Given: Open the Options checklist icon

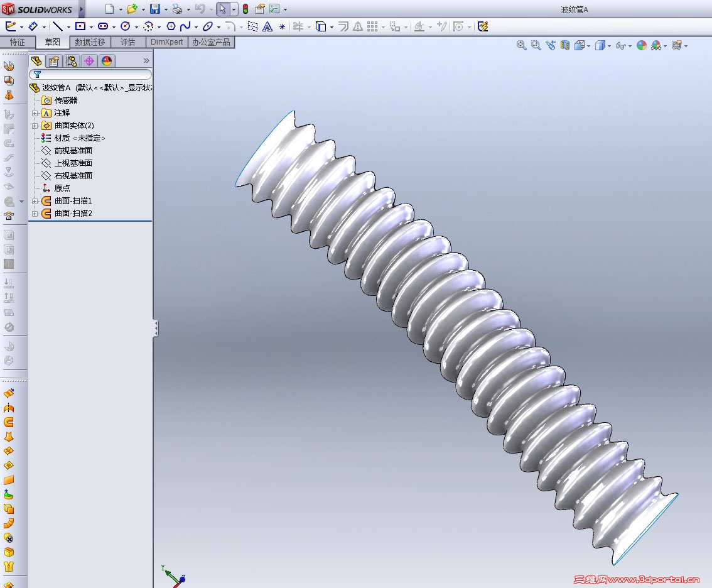Looking at the screenshot, I should click(x=275, y=9).
